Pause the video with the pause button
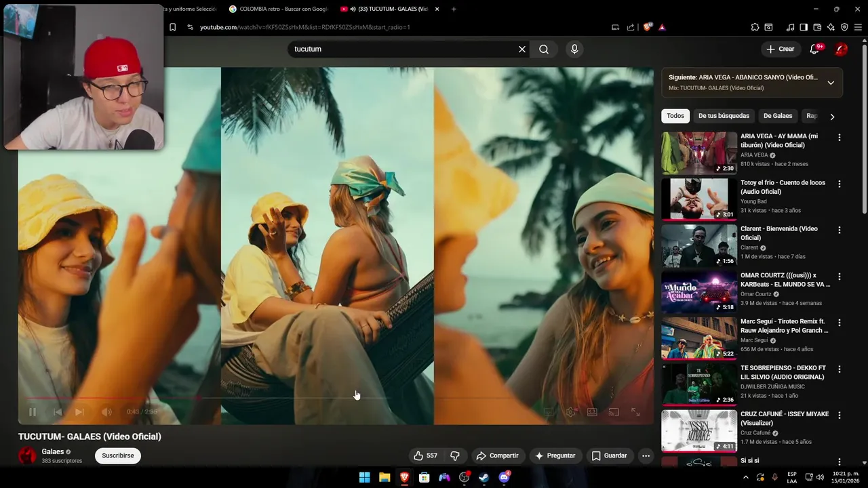 (x=32, y=412)
